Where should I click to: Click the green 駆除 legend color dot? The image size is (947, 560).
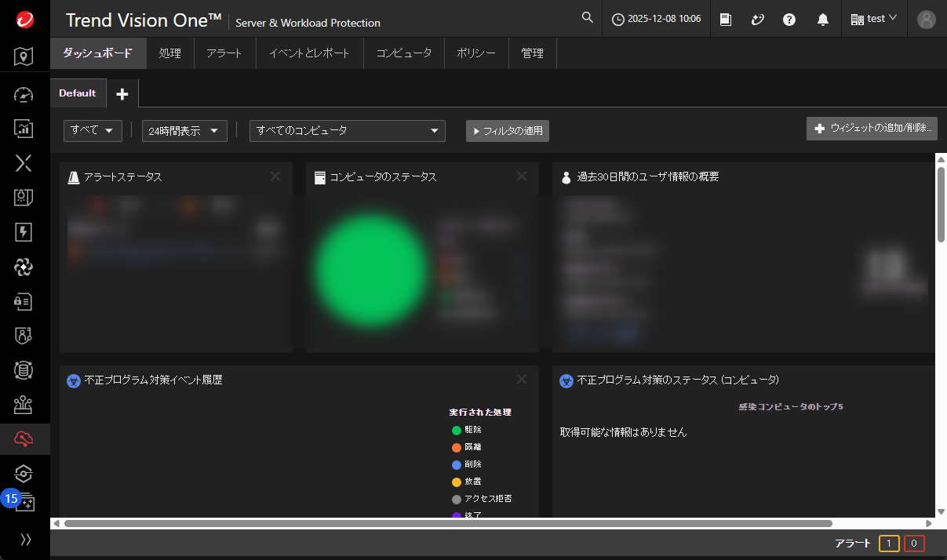[456, 430]
